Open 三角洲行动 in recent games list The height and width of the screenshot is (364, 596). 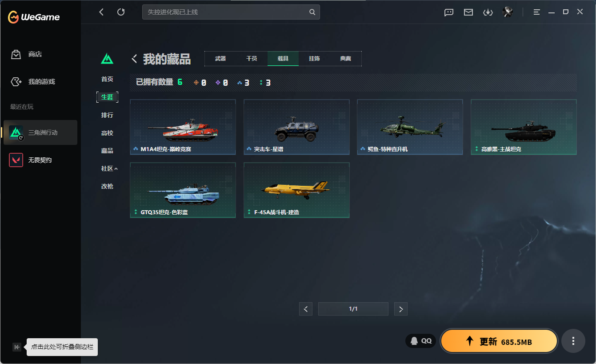40,132
